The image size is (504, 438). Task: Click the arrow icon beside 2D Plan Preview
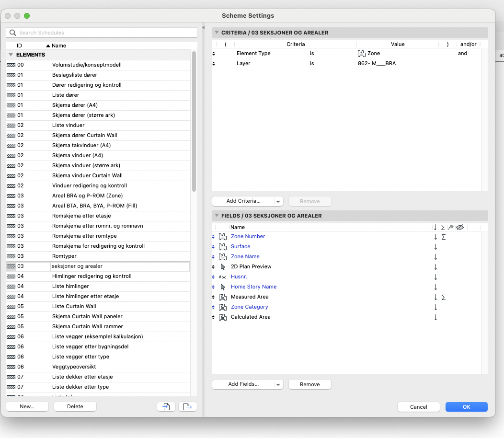point(222,266)
